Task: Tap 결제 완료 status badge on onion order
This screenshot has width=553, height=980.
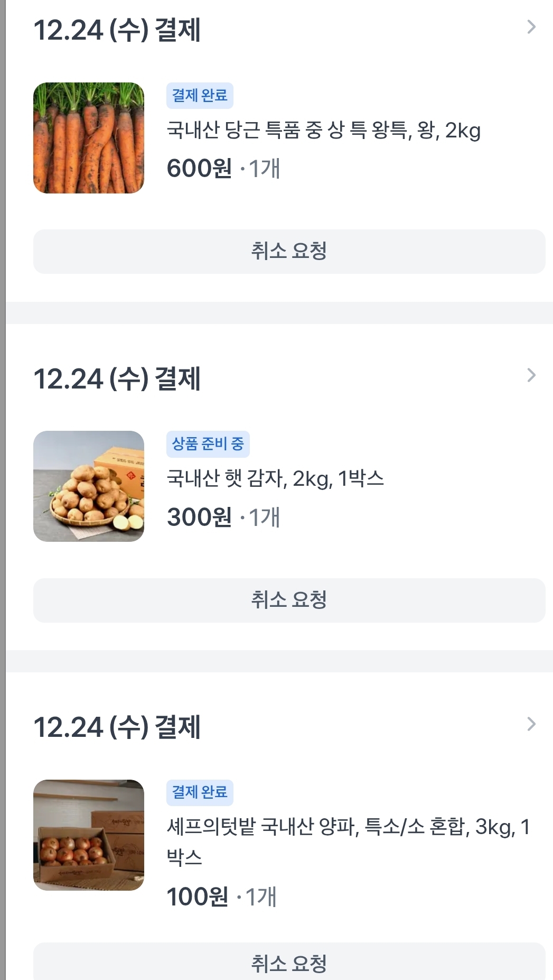Action: click(x=200, y=792)
